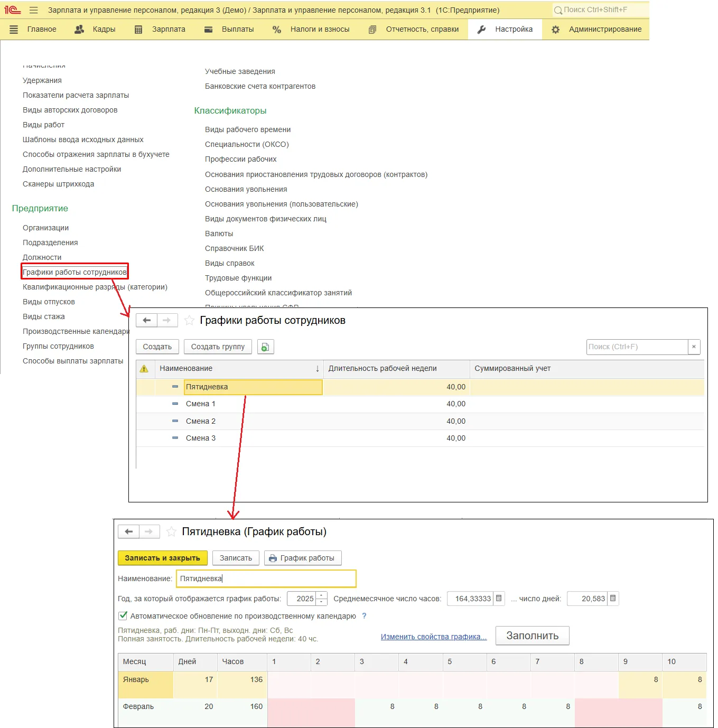Clear the list search with X button
718x728 pixels.
tap(694, 347)
